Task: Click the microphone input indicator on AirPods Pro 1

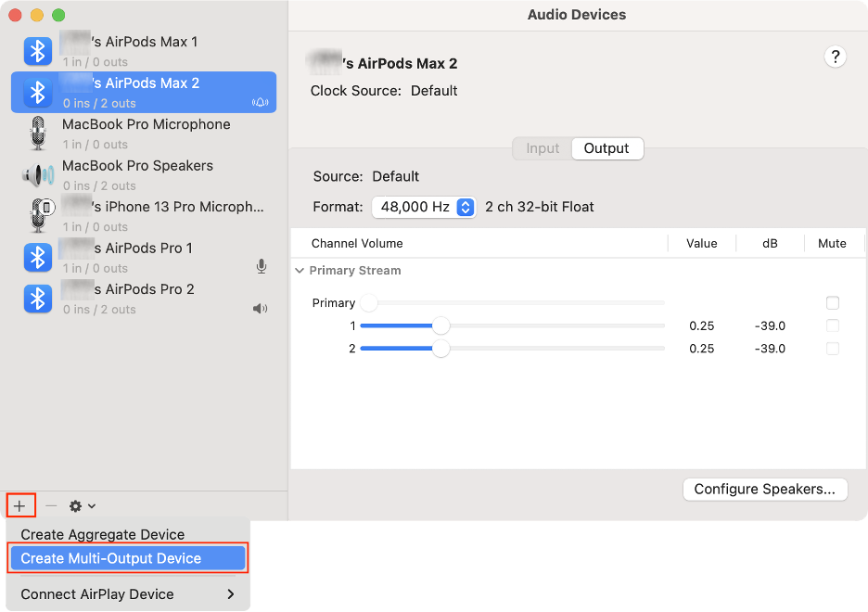Action: click(x=262, y=267)
